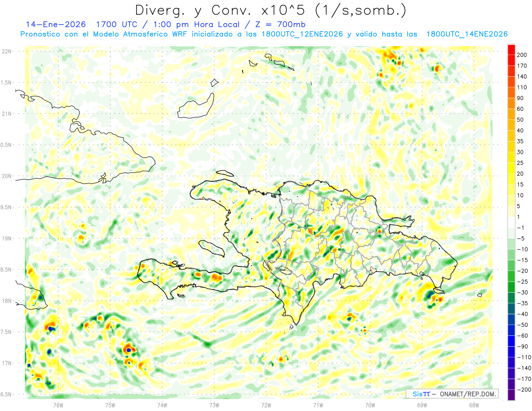Click the latitude axis label '21N'

click(x=6, y=114)
